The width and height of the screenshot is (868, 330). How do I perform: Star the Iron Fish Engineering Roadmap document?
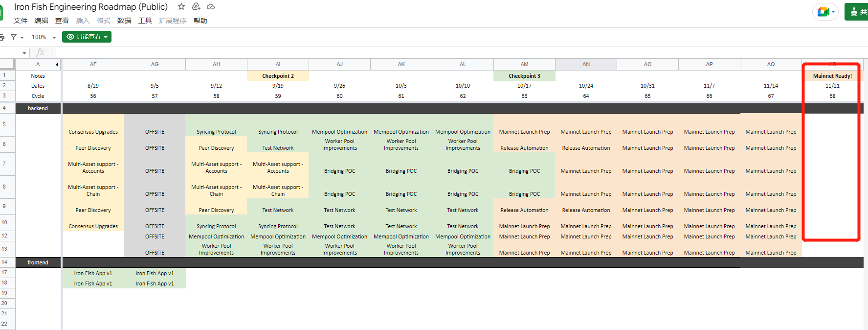pos(181,7)
